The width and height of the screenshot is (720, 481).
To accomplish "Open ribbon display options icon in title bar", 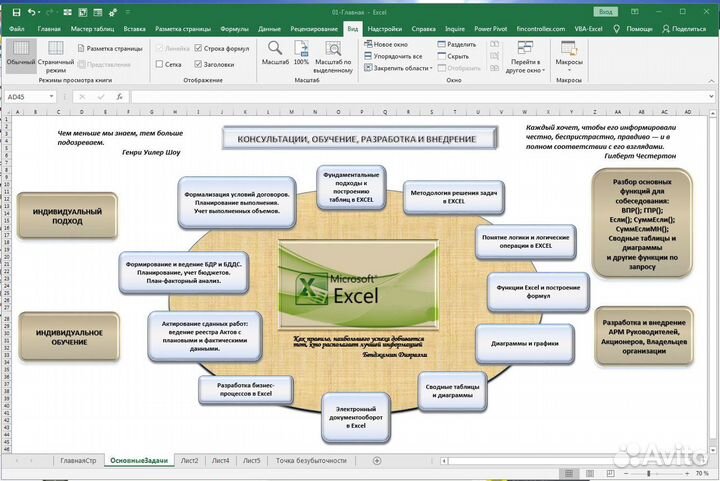I will [x=635, y=12].
